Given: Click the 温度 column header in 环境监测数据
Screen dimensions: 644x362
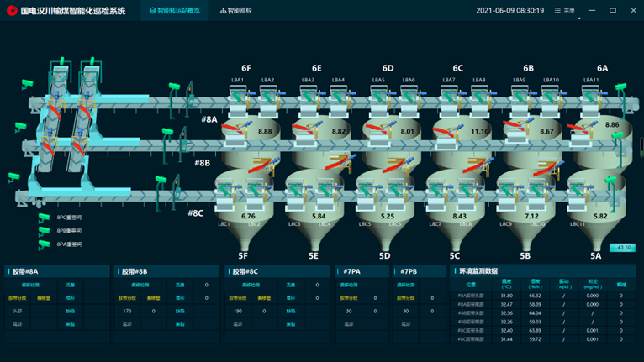Looking at the screenshot, I should [506, 284].
